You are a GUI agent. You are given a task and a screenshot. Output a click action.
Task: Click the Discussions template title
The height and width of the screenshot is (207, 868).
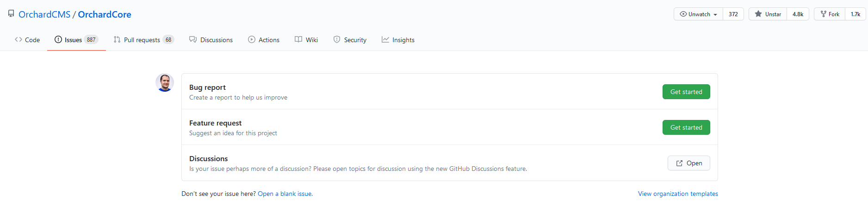[208, 158]
